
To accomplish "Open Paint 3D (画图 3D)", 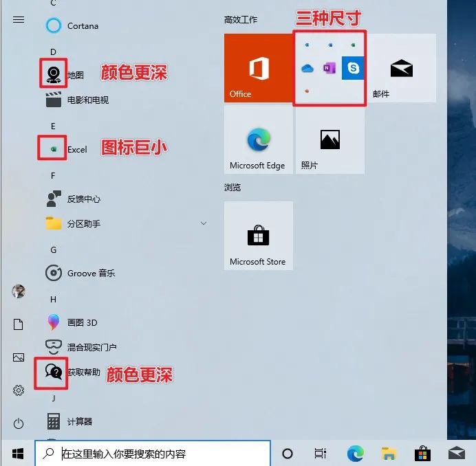I will tap(72, 322).
